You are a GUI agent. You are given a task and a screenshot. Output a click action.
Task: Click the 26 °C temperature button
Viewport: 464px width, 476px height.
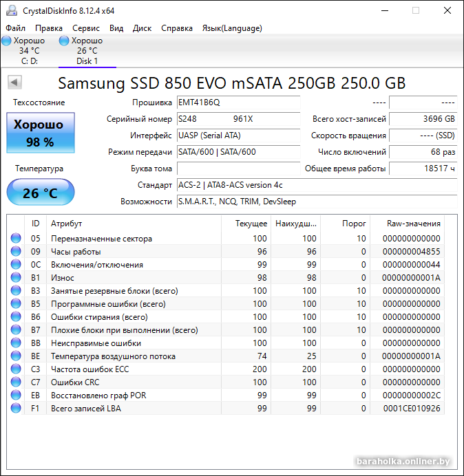(x=41, y=193)
